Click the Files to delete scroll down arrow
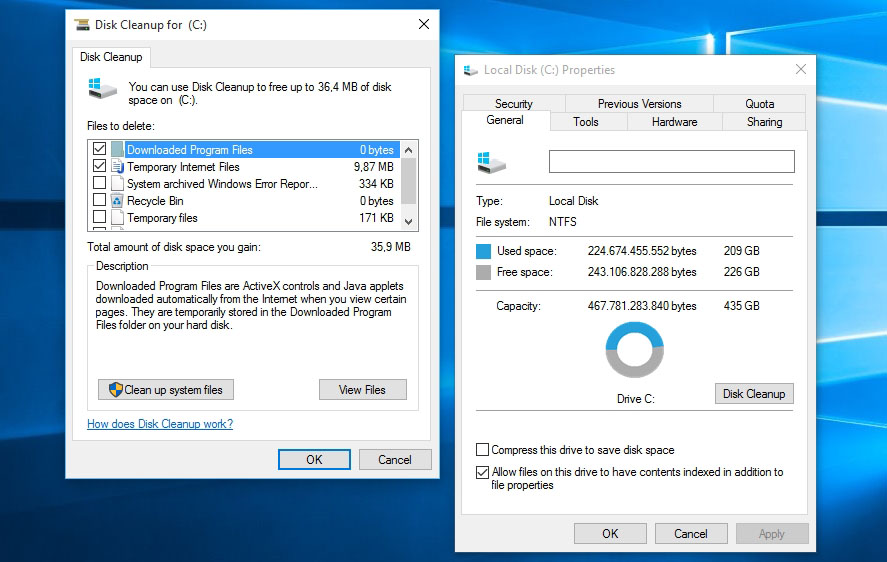This screenshot has height=562, width=887. coord(408,222)
